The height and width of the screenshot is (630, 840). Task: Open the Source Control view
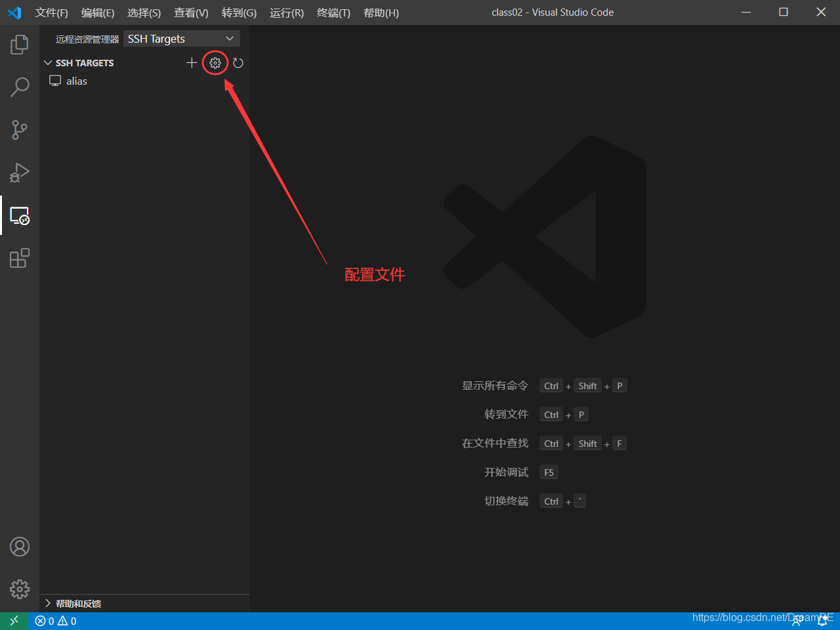pos(20,129)
